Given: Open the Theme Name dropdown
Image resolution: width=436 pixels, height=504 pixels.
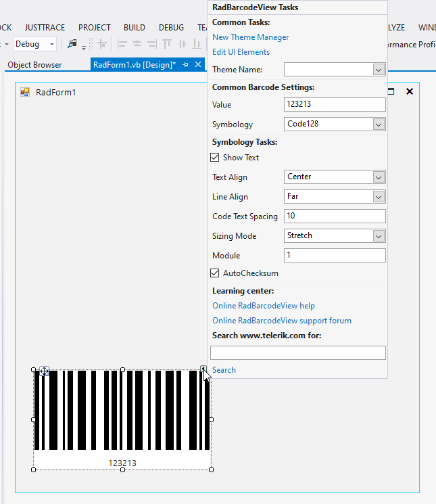Looking at the screenshot, I should pyautogui.click(x=379, y=70).
